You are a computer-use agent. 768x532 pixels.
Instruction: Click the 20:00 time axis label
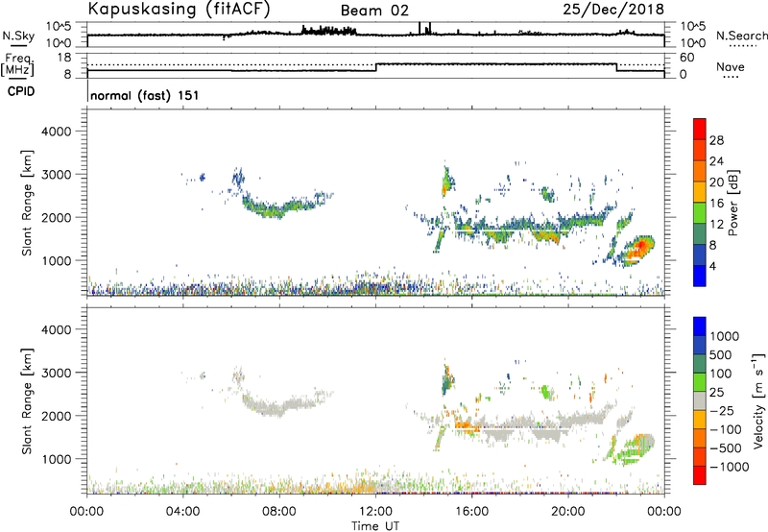click(x=567, y=512)
